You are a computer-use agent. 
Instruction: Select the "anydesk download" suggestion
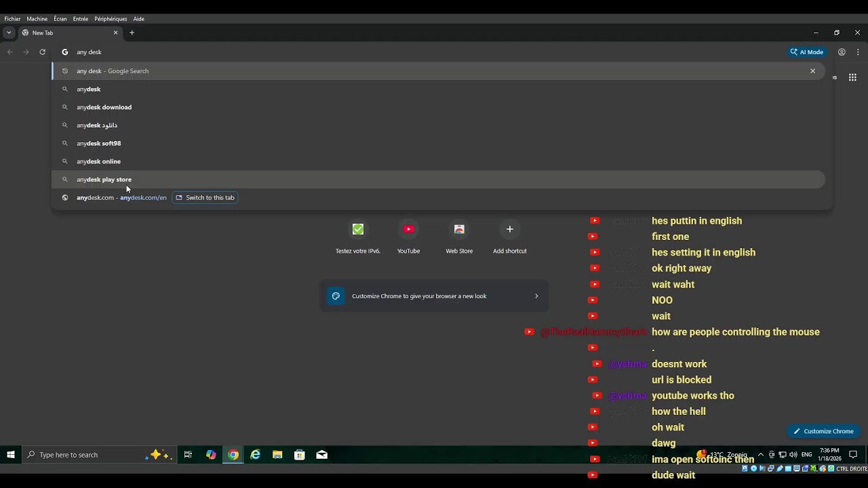pyautogui.click(x=438, y=107)
